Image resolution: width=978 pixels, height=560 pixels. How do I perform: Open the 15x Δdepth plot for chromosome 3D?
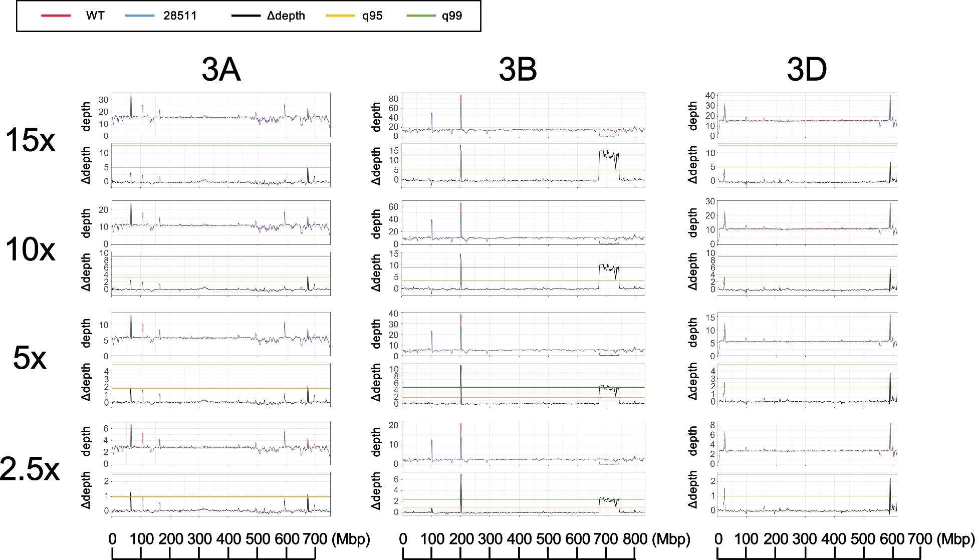pos(807,165)
